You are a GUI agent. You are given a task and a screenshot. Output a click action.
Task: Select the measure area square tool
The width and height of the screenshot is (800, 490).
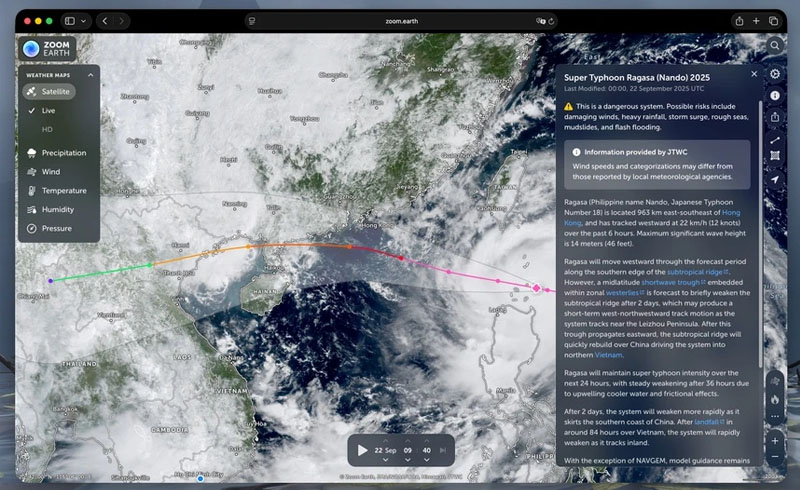point(776,157)
